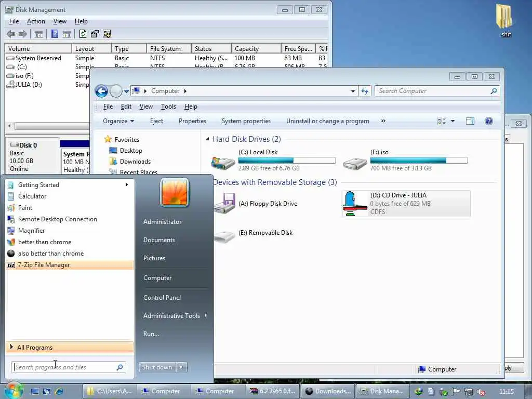
Task: Open the address bar history dropdown
Action: (x=353, y=91)
